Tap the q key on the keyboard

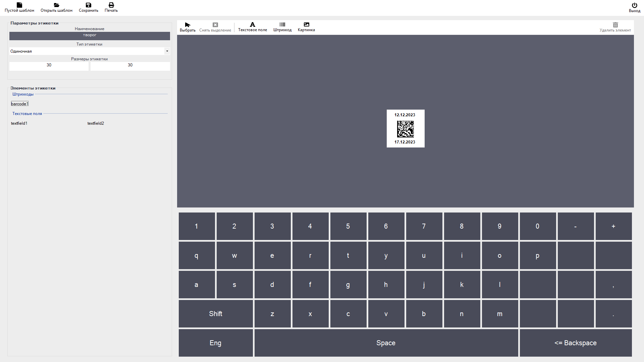pos(197,255)
